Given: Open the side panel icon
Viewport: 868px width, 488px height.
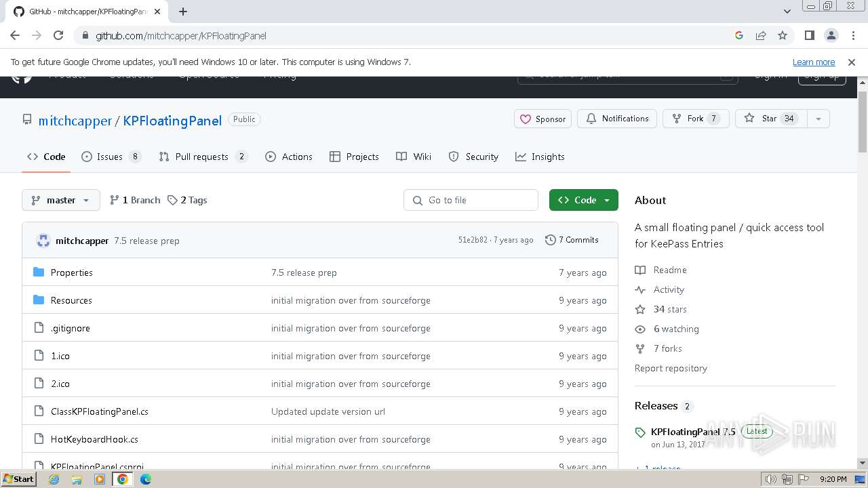Looking at the screenshot, I should pos(809,35).
